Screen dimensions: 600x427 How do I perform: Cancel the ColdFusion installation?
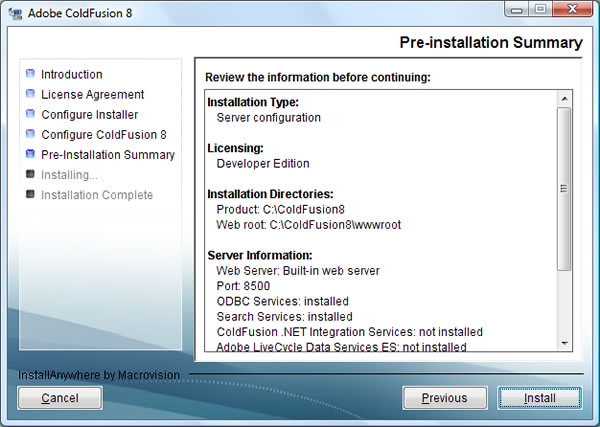[x=60, y=398]
